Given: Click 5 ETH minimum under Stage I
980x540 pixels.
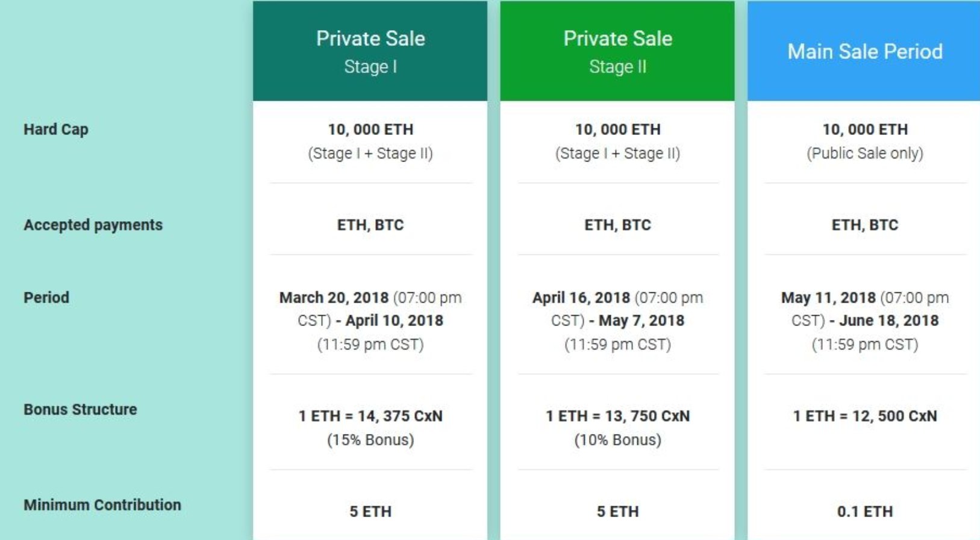Looking at the screenshot, I should click(x=370, y=512).
